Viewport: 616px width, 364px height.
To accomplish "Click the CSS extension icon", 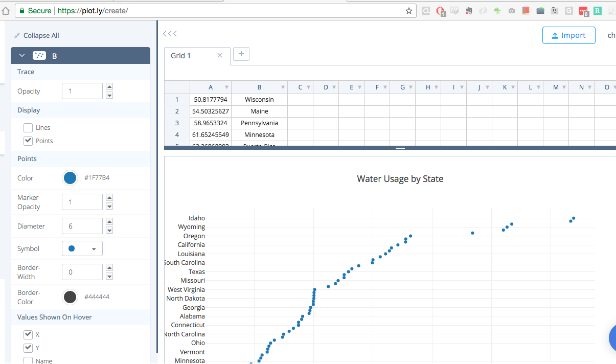I will 454,10.
